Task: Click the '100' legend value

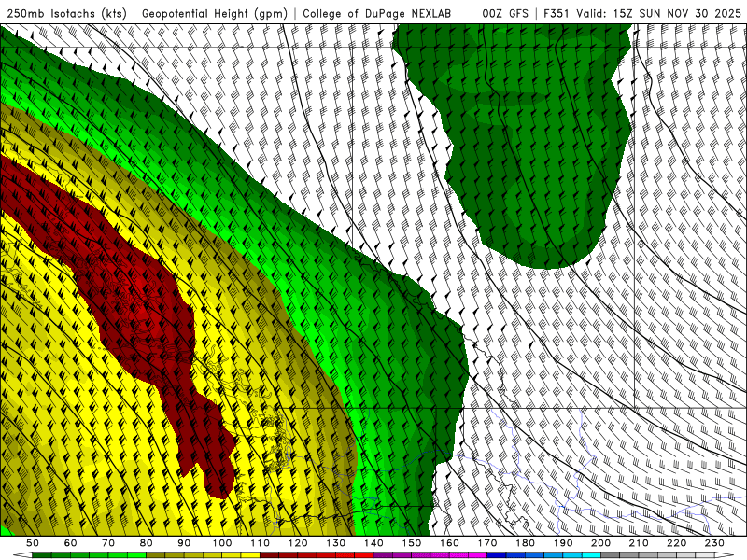Action: [222, 543]
